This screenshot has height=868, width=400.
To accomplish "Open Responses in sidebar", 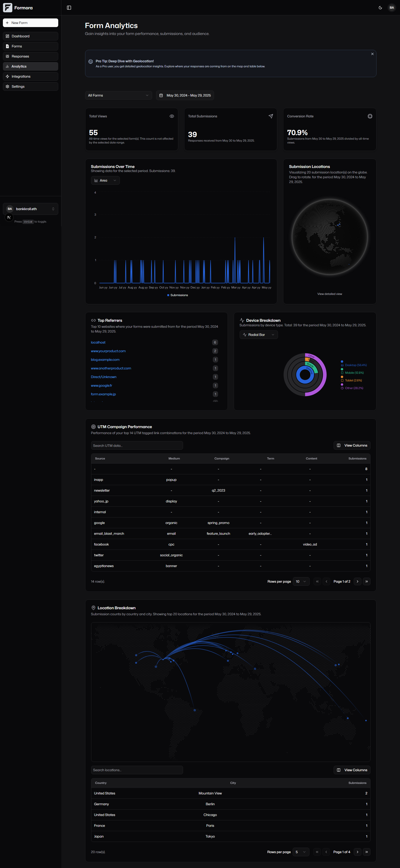I will 30,56.
